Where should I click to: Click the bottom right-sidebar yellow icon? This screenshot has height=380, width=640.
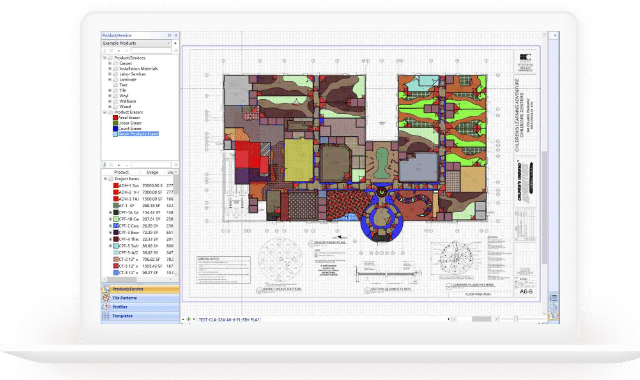point(553,316)
